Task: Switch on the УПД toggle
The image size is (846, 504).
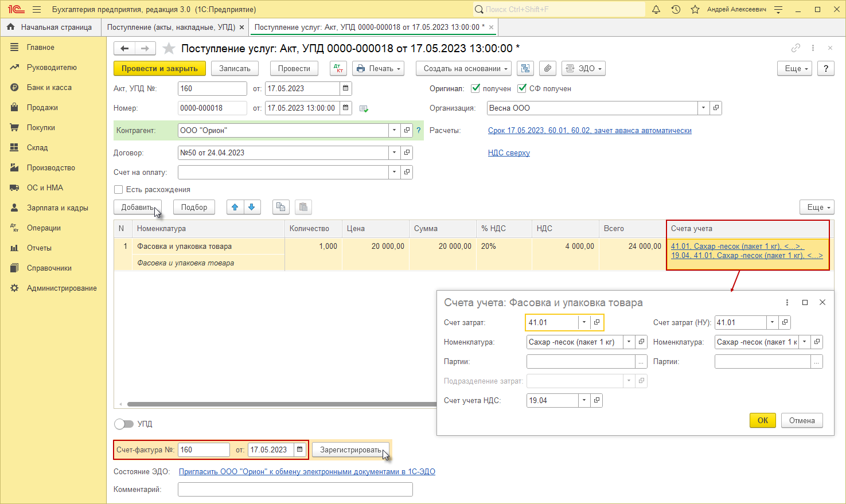Action: coord(123,424)
